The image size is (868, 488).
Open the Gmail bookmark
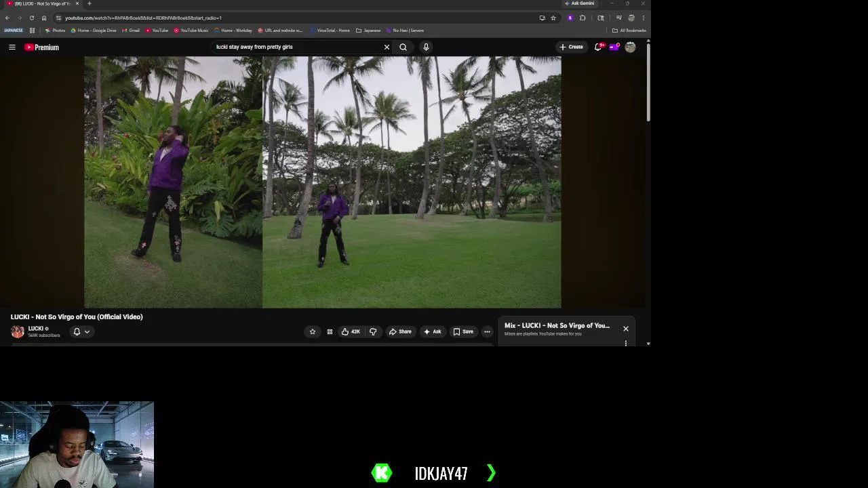tap(131, 30)
